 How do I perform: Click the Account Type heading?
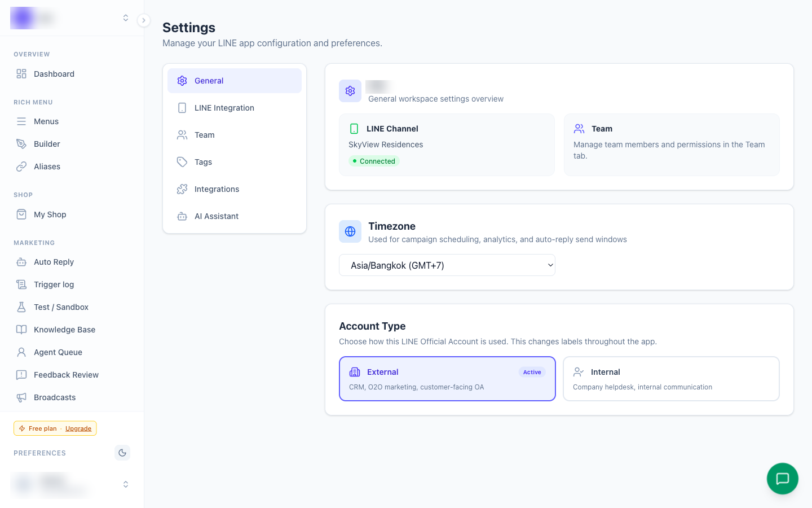(372, 326)
